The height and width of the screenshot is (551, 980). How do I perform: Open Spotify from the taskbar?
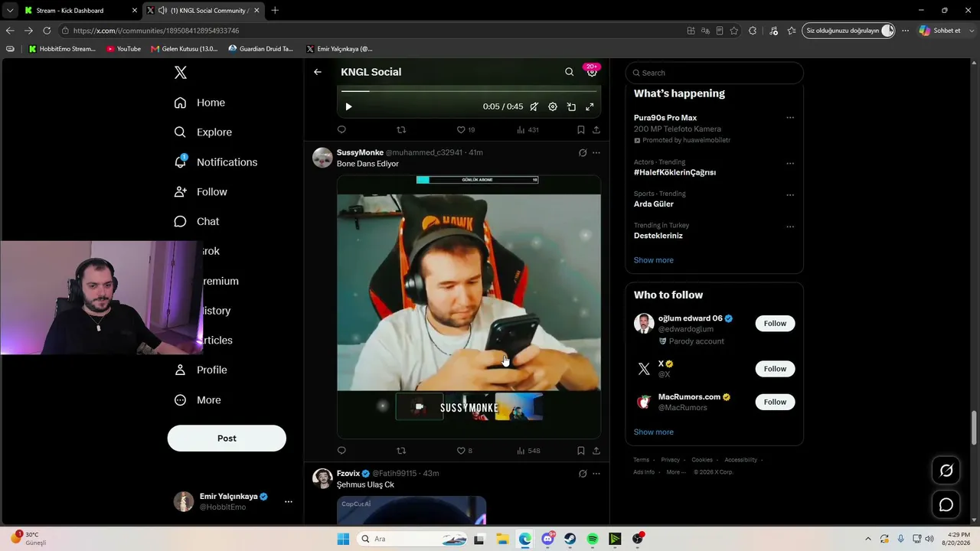coord(593,539)
